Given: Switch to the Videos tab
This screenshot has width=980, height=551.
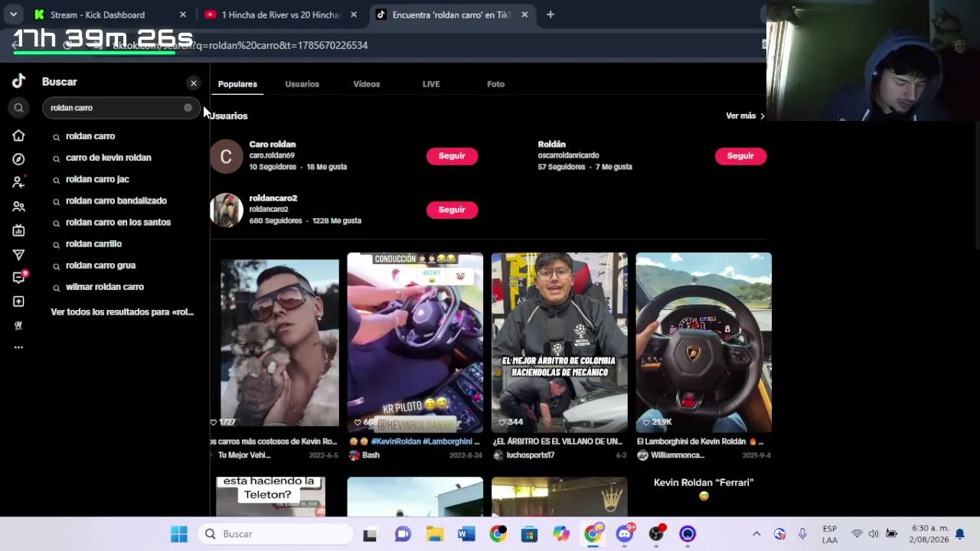Looking at the screenshot, I should click(x=366, y=84).
